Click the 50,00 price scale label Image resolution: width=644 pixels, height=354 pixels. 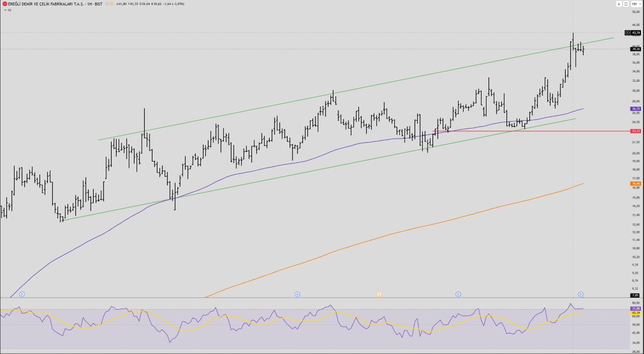pyautogui.click(x=635, y=11)
